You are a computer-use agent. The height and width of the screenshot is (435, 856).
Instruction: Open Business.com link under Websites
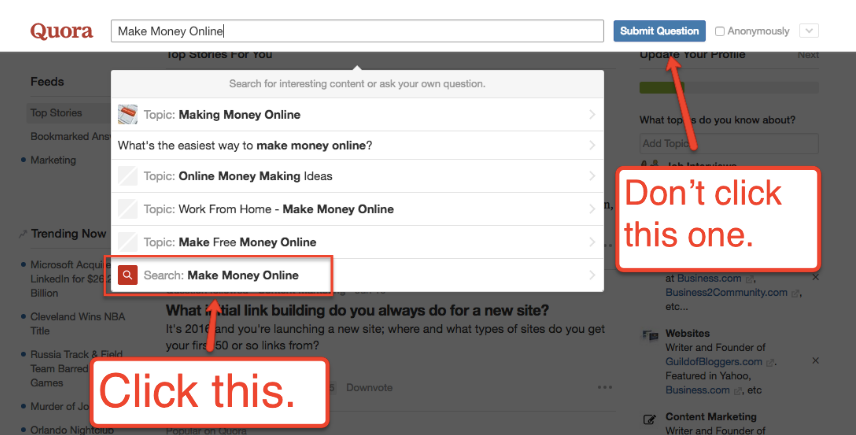697,390
